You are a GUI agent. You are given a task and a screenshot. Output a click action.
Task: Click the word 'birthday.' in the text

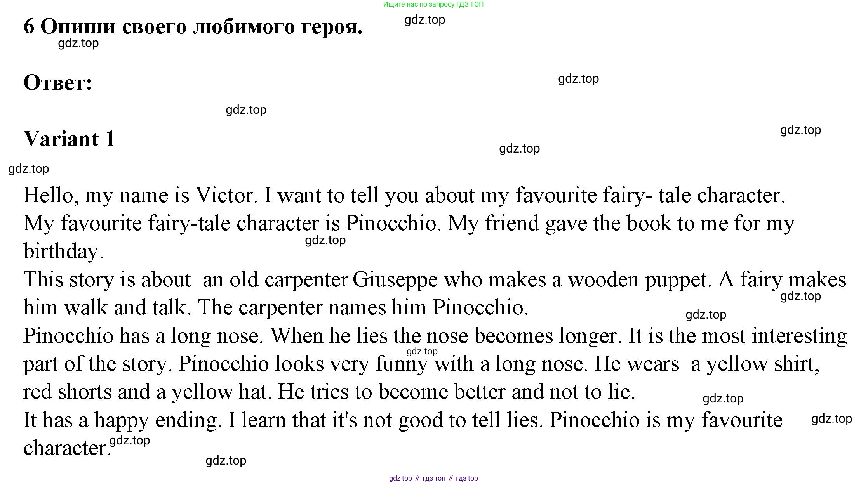coord(64,252)
